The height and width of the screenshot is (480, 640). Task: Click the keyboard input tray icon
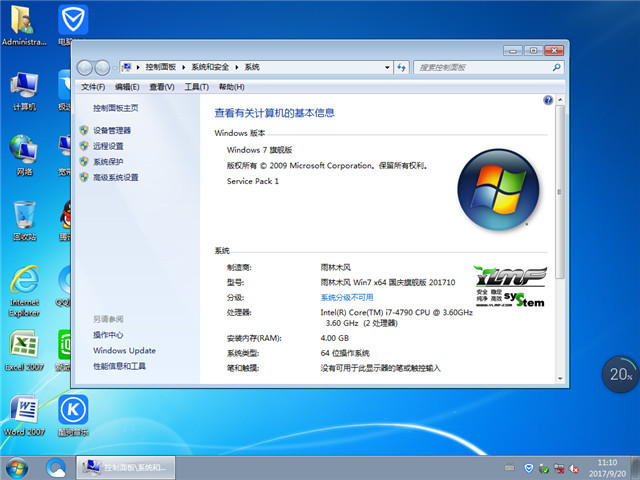[509, 467]
